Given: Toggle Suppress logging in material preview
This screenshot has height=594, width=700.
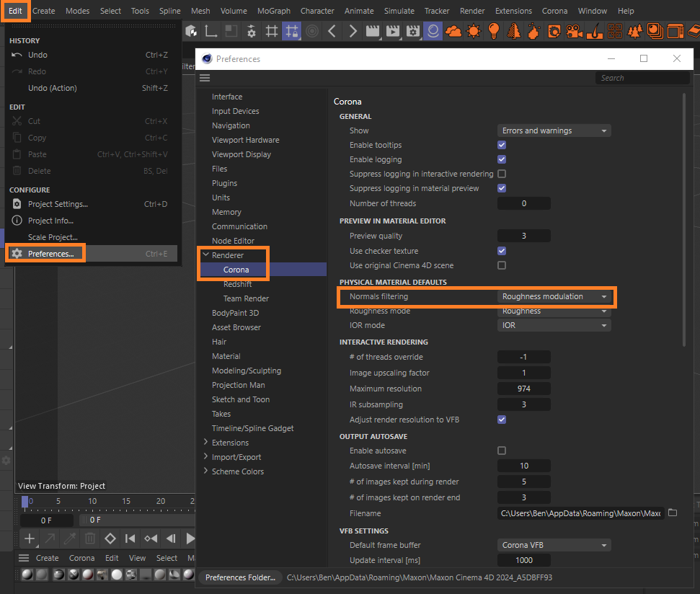Looking at the screenshot, I should point(502,188).
